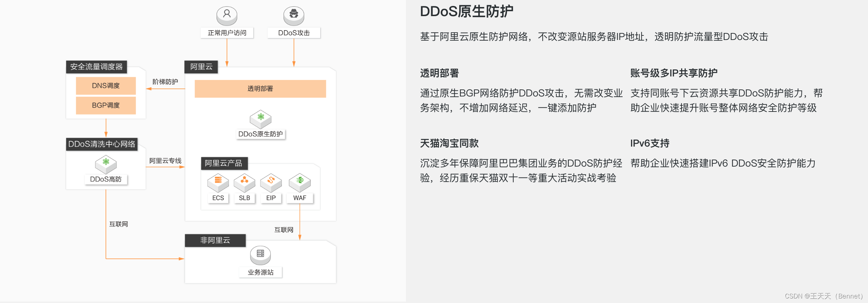Select the BGP调度 orange box
Image resolution: width=868 pixels, height=303 pixels.
106,105
